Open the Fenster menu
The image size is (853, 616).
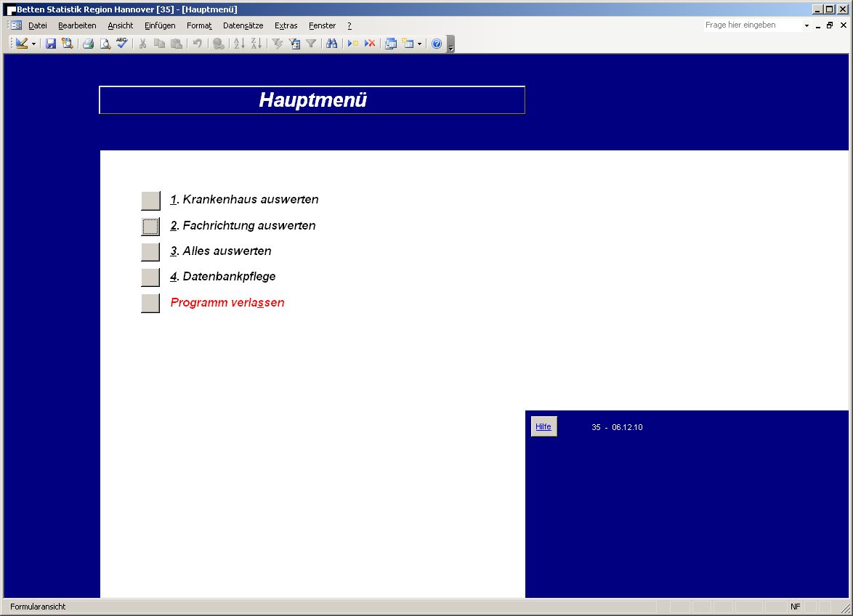322,25
